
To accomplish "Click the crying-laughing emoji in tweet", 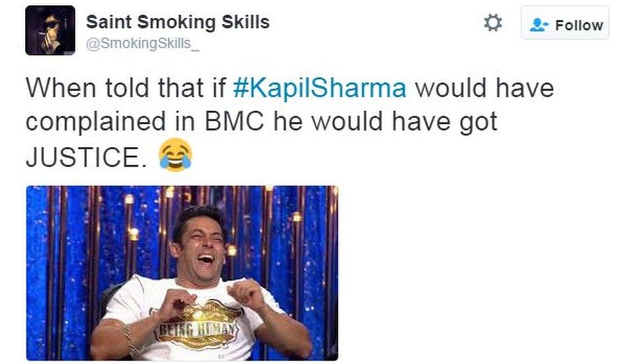I will pyautogui.click(x=176, y=155).
